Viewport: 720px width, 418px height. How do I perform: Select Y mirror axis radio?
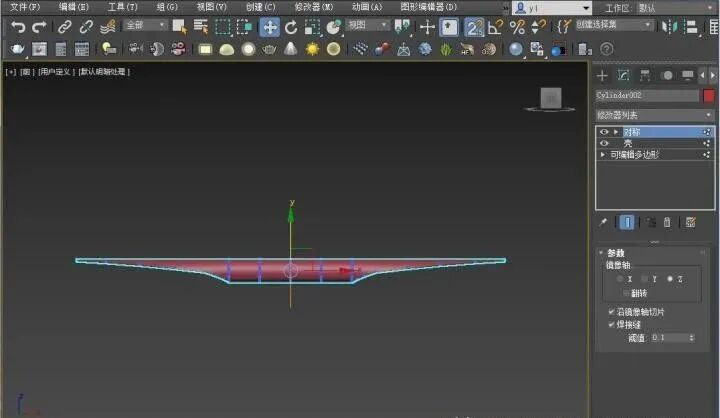point(645,279)
